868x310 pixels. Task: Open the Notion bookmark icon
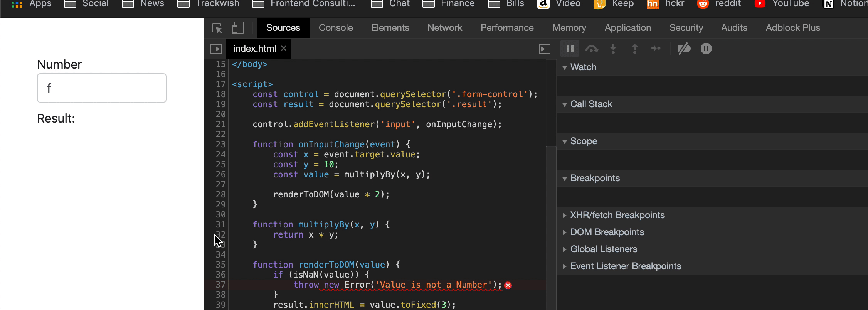(x=828, y=4)
